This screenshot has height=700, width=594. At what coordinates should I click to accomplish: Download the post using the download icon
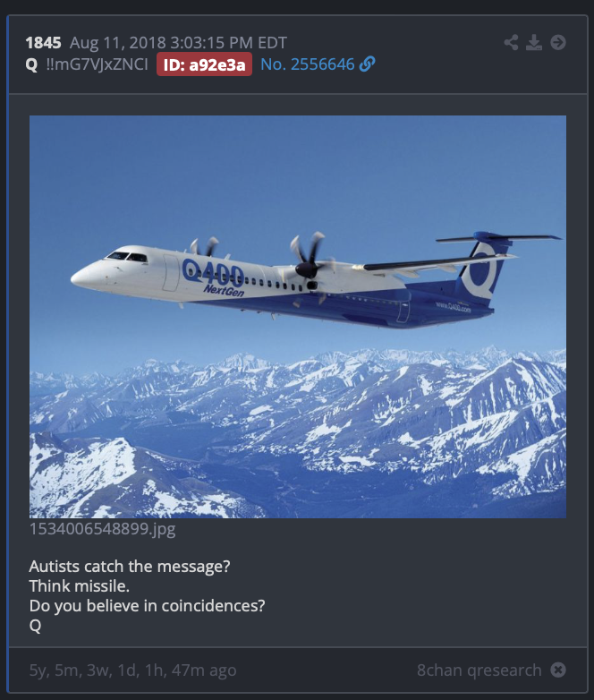(534, 42)
